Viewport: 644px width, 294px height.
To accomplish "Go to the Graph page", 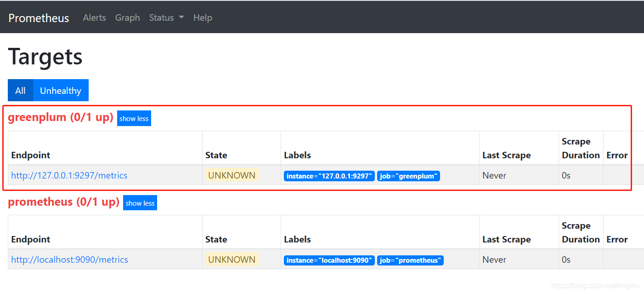I will (127, 17).
